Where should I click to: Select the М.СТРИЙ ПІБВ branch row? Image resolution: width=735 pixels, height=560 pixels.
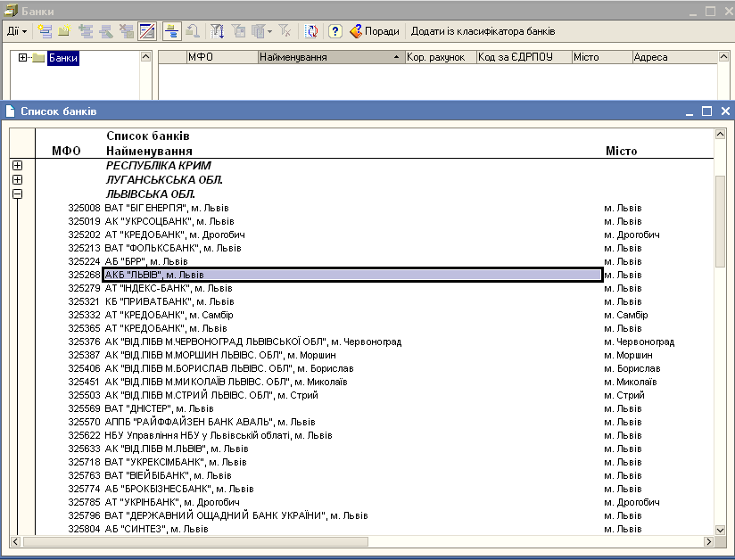[x=374, y=396]
